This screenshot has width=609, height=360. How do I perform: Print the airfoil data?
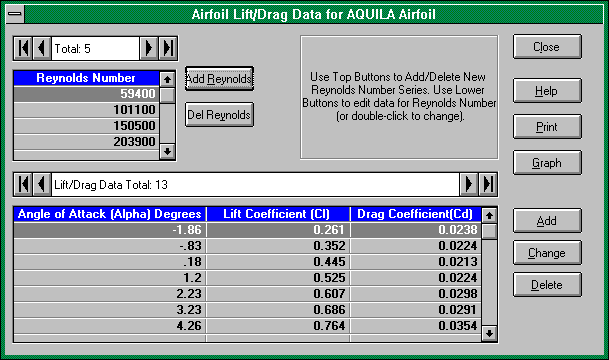point(547,127)
